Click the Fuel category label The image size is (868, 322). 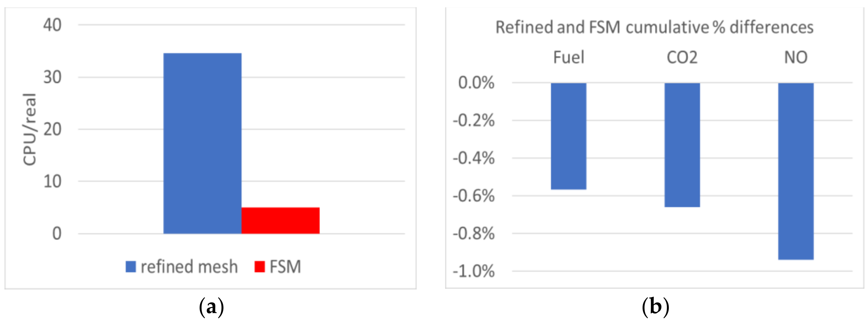[569, 57]
